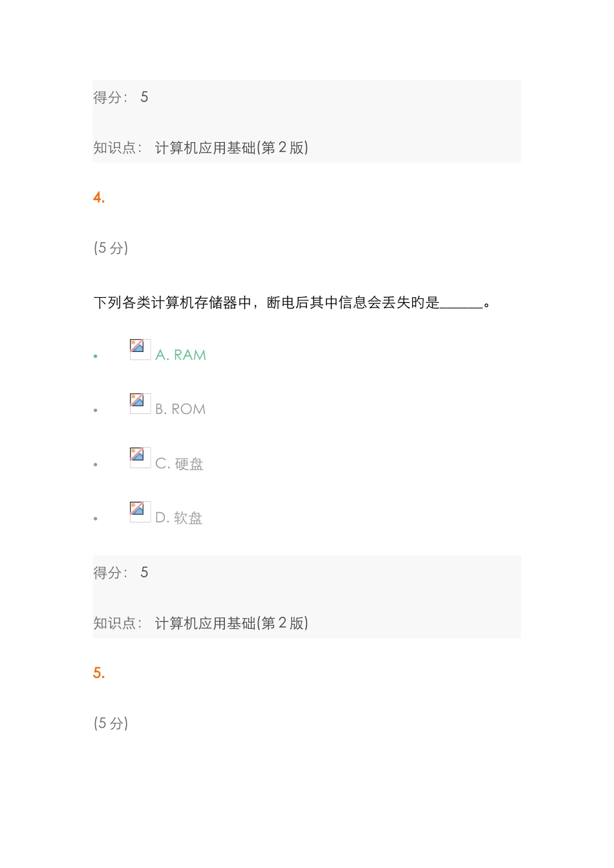
Task: Click the 知识点 line above question 5
Action: [x=200, y=623]
